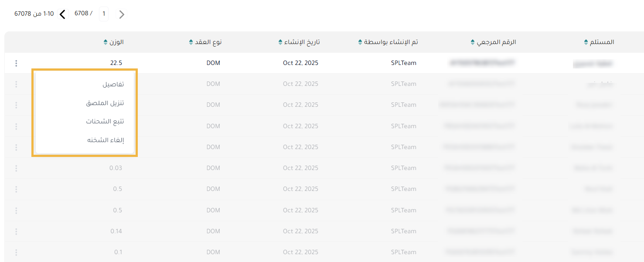Open the تفاصيل (details) menu entry
This screenshot has height=262, width=644.
point(113,84)
